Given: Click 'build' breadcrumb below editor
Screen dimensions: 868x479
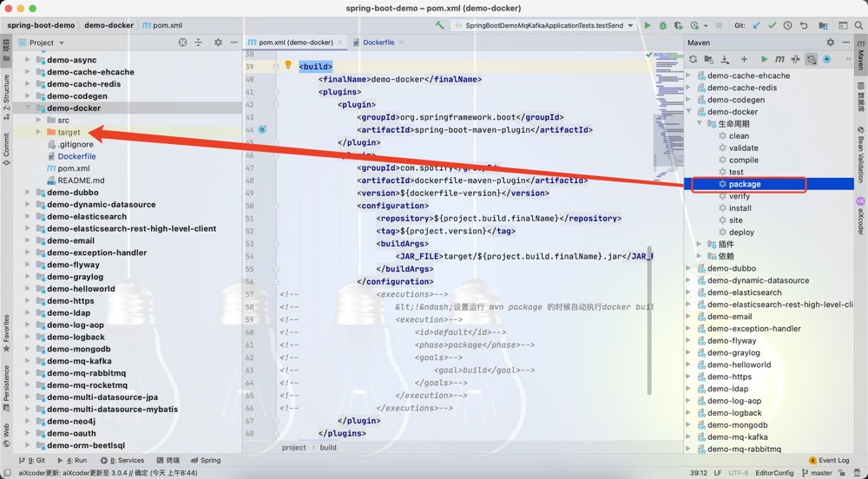Looking at the screenshot, I should [328, 448].
